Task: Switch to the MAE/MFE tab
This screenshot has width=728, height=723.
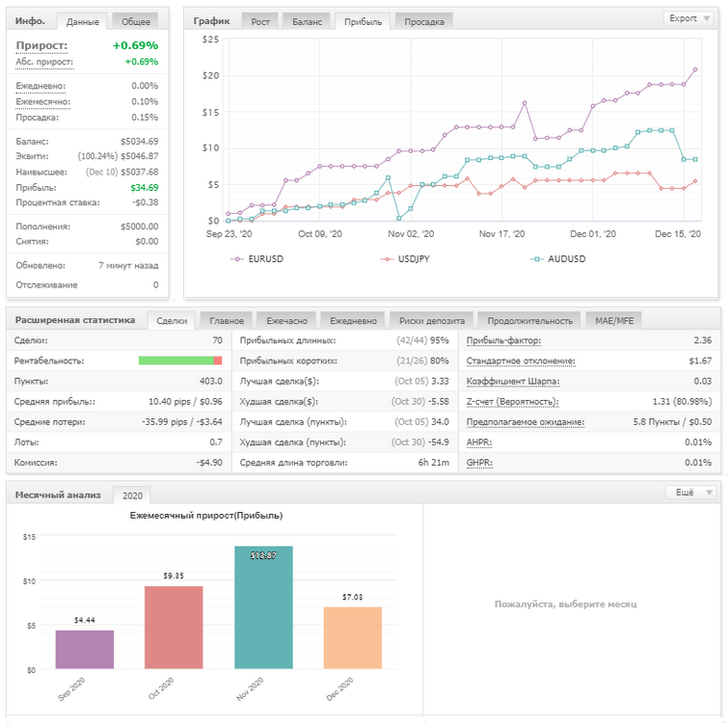Action: coord(614,321)
